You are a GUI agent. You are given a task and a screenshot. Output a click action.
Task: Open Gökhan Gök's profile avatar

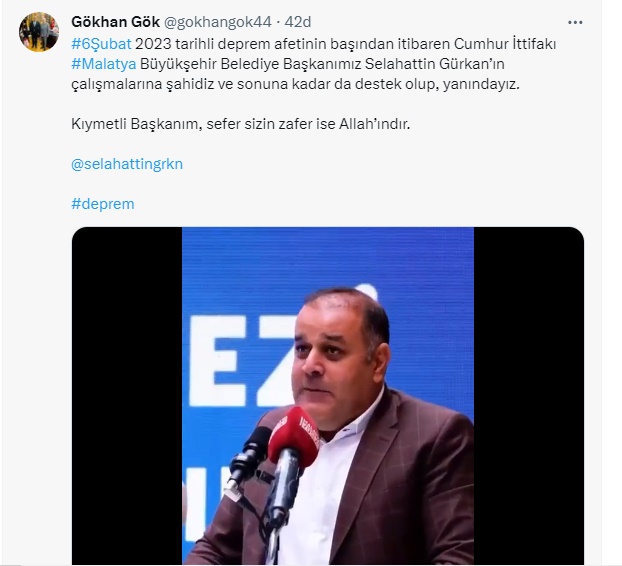pyautogui.click(x=39, y=32)
